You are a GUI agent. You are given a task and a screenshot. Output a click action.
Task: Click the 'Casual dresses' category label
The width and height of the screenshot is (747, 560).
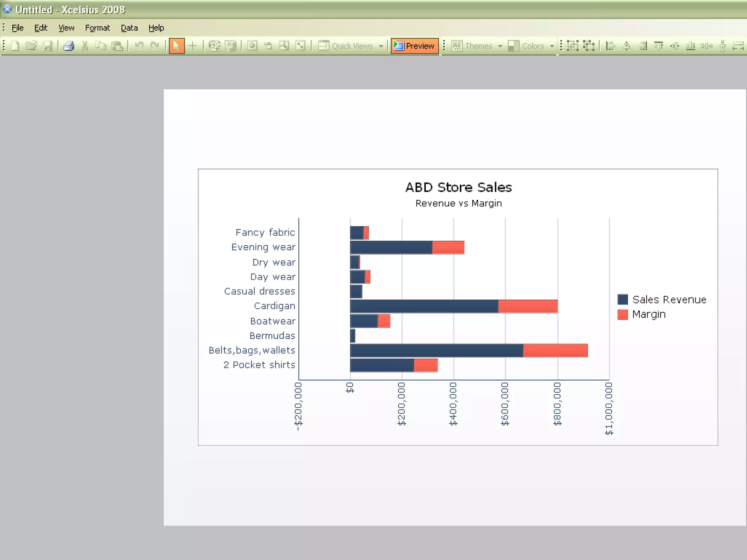tap(260, 291)
